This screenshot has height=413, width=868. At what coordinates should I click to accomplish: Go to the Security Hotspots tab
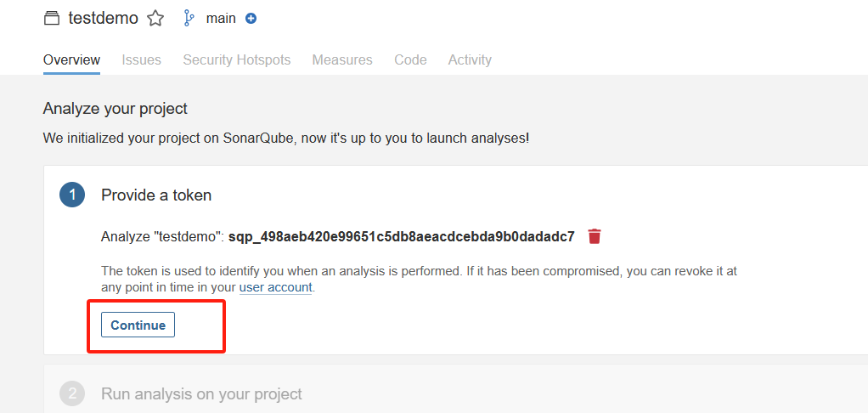click(237, 59)
